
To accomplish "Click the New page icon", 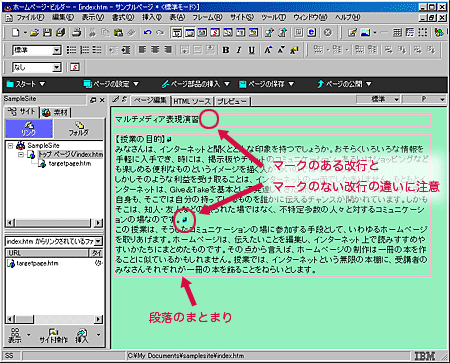I will [15, 32].
